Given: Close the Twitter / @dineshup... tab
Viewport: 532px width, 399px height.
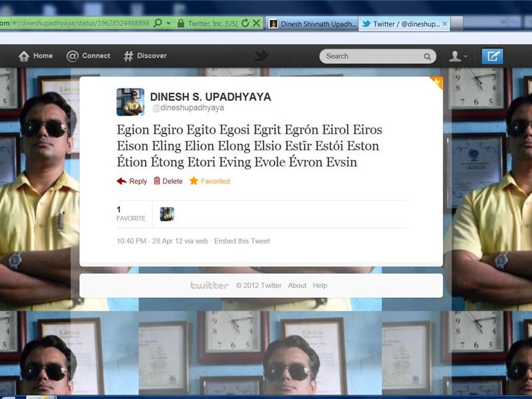Looking at the screenshot, I should pyautogui.click(x=445, y=24).
